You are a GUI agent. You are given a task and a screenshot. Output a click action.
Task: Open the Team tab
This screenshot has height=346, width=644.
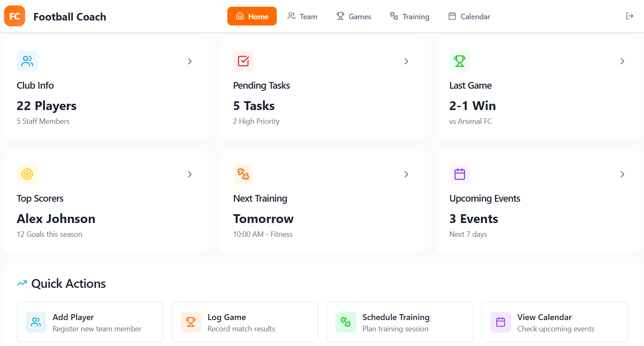pos(302,16)
